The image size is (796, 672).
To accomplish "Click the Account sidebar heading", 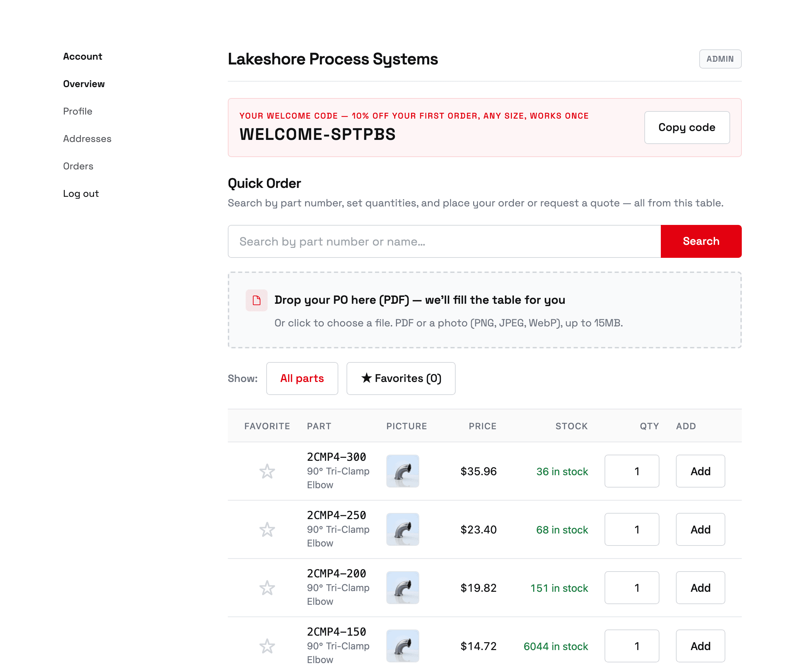I will (83, 56).
